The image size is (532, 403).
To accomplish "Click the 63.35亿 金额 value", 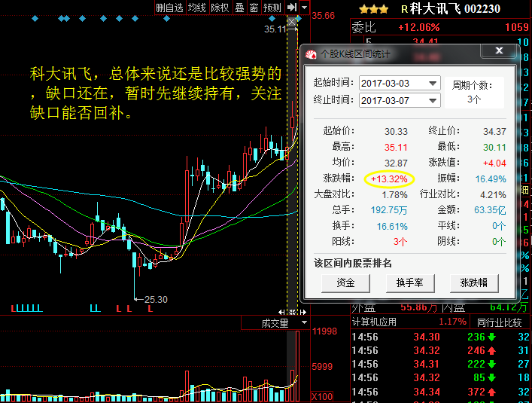I will pos(490,210).
